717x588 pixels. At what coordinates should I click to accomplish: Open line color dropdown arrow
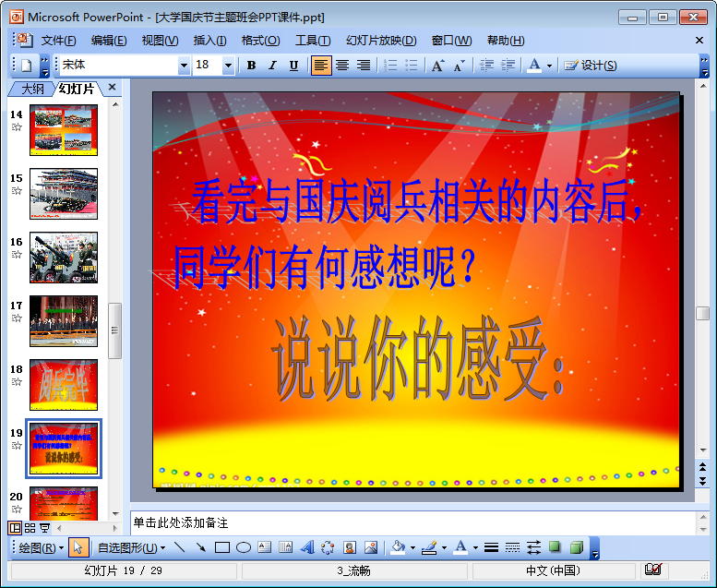point(444,547)
